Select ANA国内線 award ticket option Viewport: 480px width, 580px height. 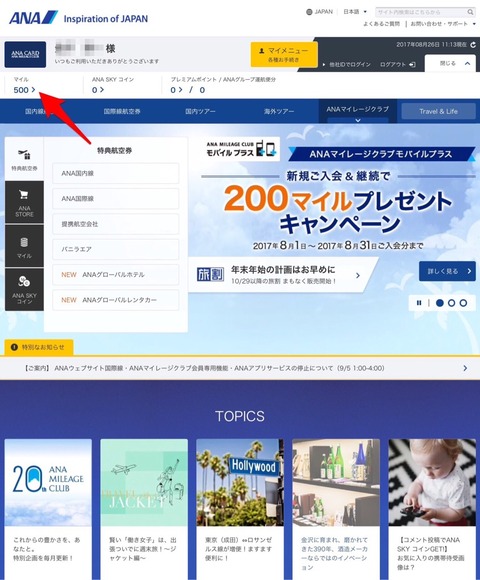click(116, 173)
